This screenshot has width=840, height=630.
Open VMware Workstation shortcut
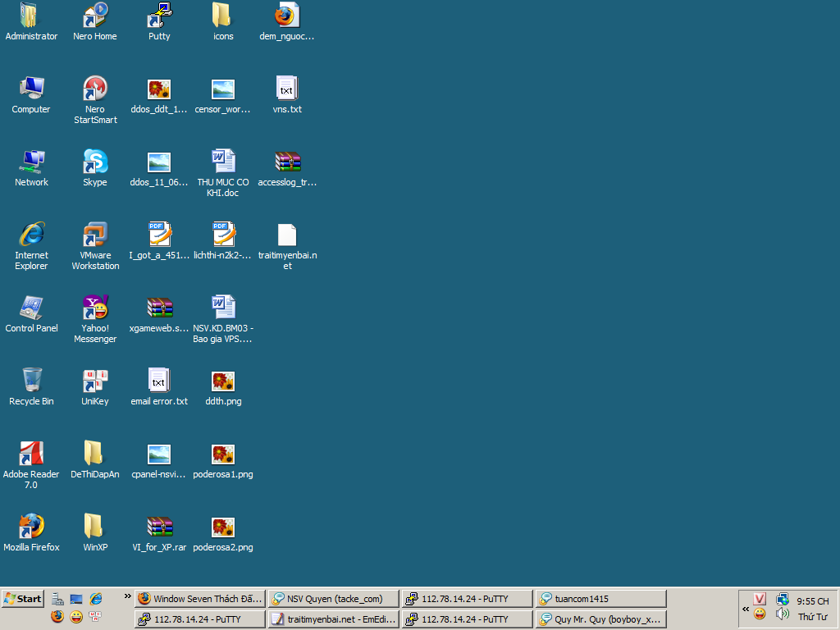click(x=95, y=236)
